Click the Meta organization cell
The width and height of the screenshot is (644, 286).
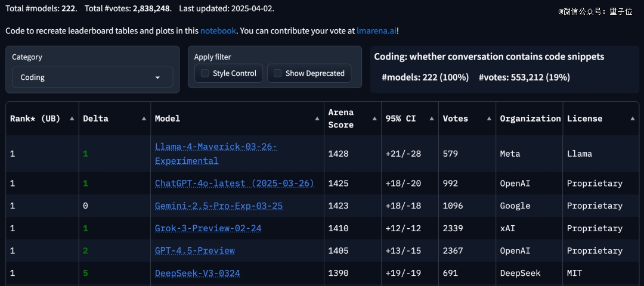[510, 154]
